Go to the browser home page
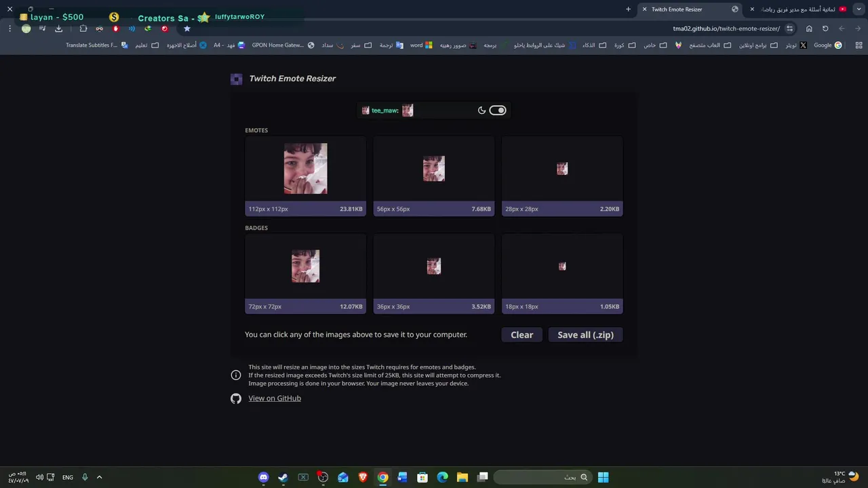The image size is (868, 488). coord(809,28)
